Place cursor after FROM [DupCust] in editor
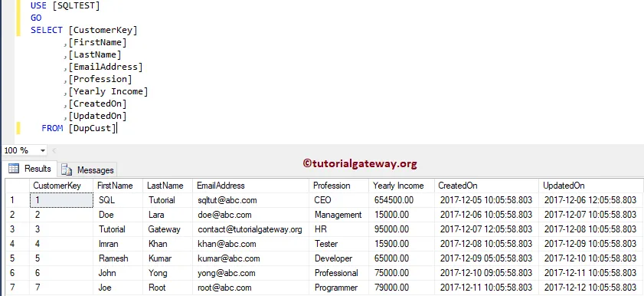644x296 pixels. pyautogui.click(x=117, y=128)
